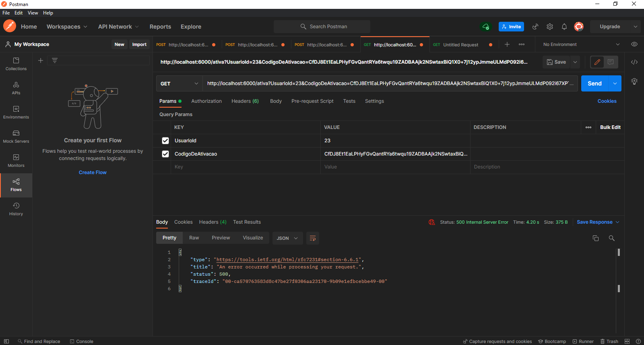Open the No Environment dropdown

pos(581,44)
